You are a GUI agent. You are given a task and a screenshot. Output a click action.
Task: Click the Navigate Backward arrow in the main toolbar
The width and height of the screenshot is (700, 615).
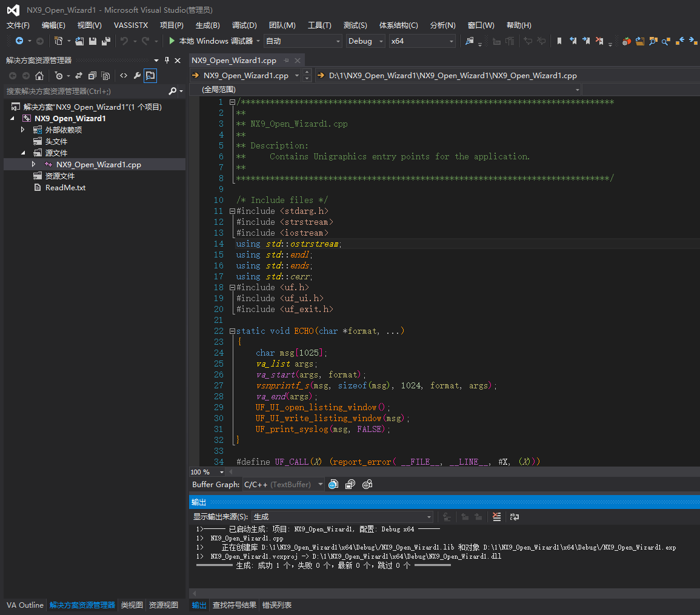pos(19,41)
